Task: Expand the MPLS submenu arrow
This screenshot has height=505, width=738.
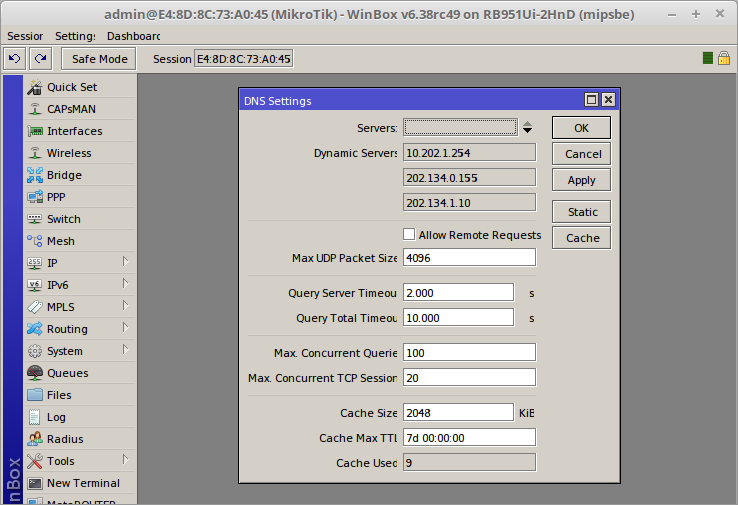Action: [125, 306]
